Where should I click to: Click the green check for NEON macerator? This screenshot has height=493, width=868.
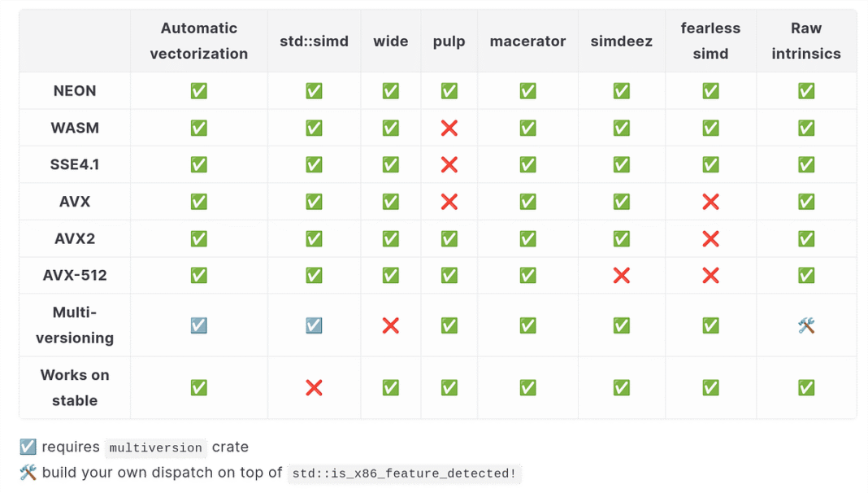coord(527,91)
